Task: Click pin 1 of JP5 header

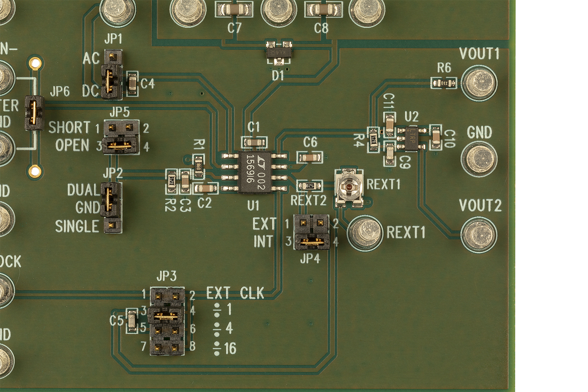Action: tap(112, 128)
